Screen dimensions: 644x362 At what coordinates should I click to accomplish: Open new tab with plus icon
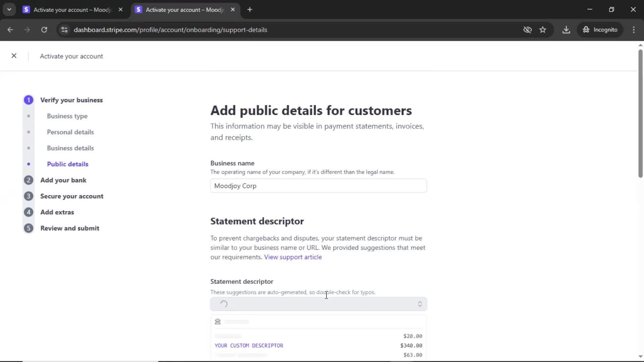(x=250, y=10)
